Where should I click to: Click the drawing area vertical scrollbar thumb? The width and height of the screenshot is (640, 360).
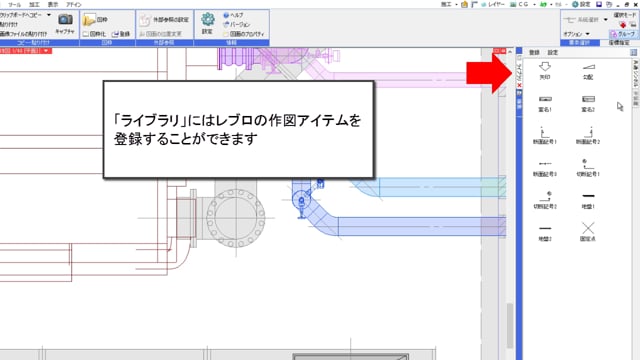510,325
